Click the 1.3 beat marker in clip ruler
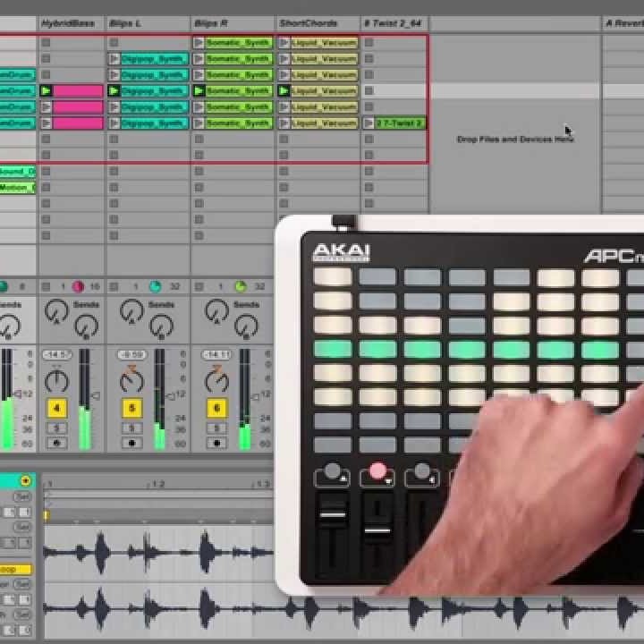644x644 pixels. click(261, 484)
